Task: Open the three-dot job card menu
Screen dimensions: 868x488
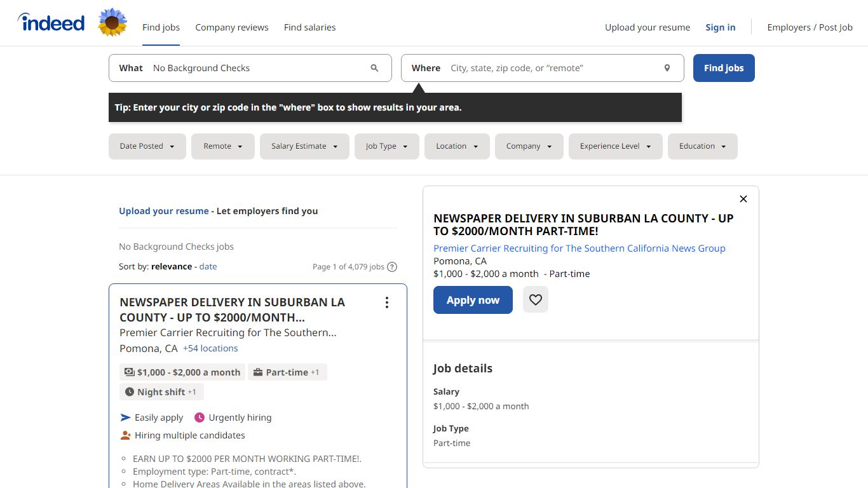Action: pos(386,303)
